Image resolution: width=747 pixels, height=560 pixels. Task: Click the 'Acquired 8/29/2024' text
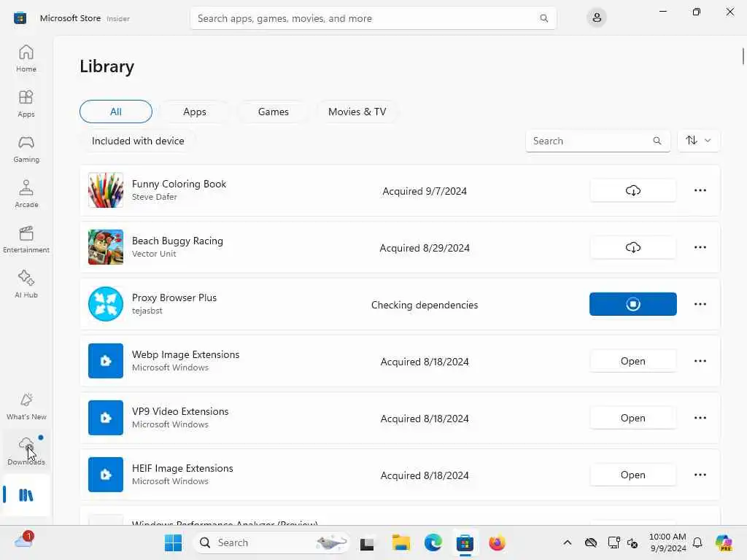pos(425,248)
